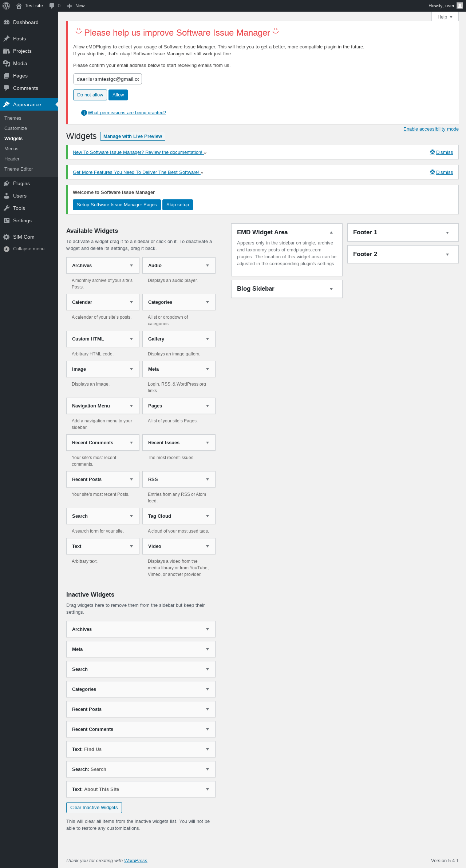This screenshot has width=466, height=868.
Task: Click the Allow button
Action: [x=118, y=95]
